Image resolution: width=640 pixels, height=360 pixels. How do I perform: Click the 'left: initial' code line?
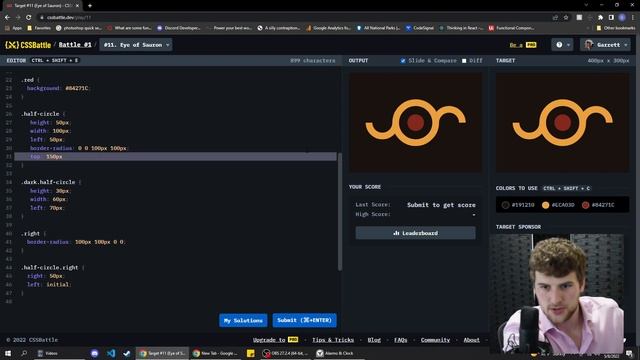click(48, 284)
